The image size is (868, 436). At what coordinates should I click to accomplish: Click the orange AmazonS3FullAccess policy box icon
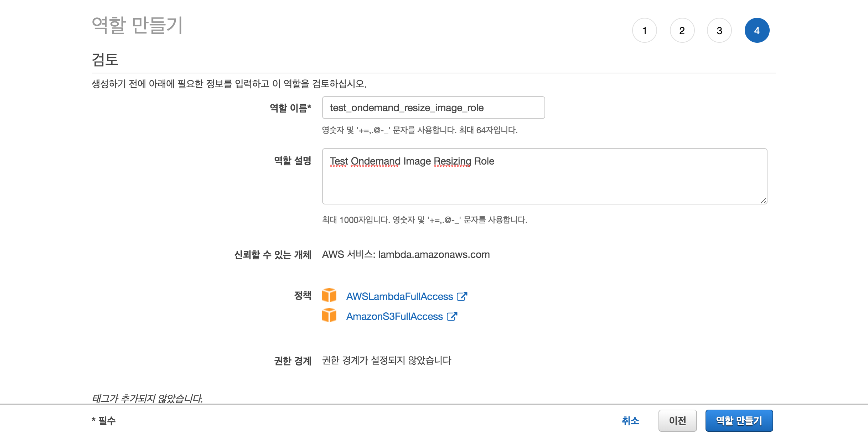click(329, 315)
